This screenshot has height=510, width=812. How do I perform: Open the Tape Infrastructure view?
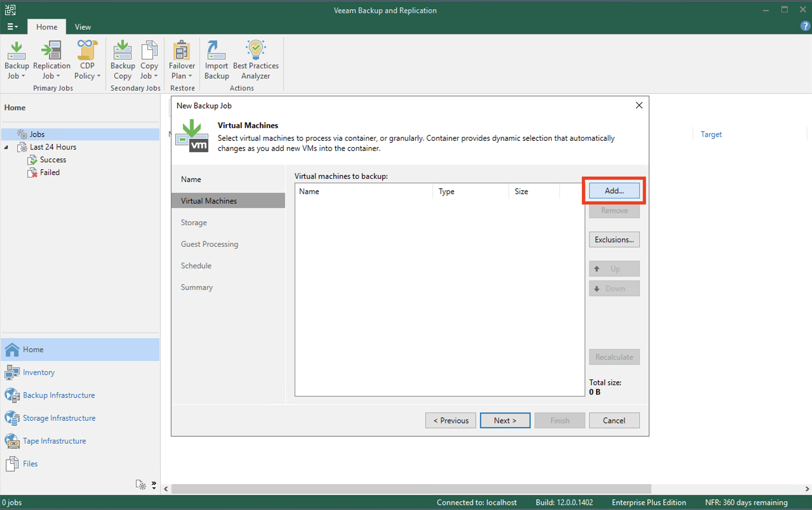pos(80,441)
